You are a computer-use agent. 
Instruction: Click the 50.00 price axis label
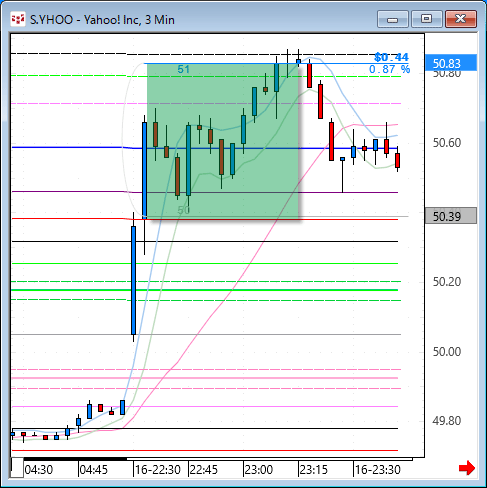[x=447, y=351]
